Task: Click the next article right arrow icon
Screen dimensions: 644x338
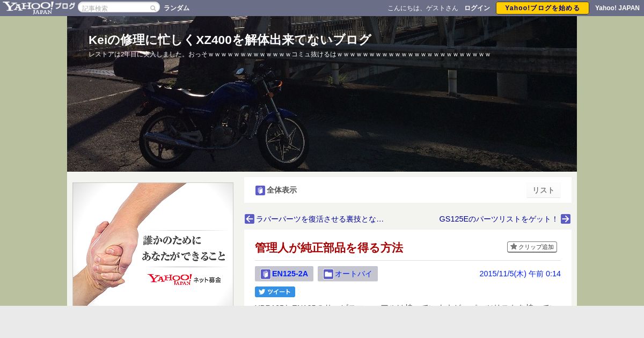Action: point(566,219)
